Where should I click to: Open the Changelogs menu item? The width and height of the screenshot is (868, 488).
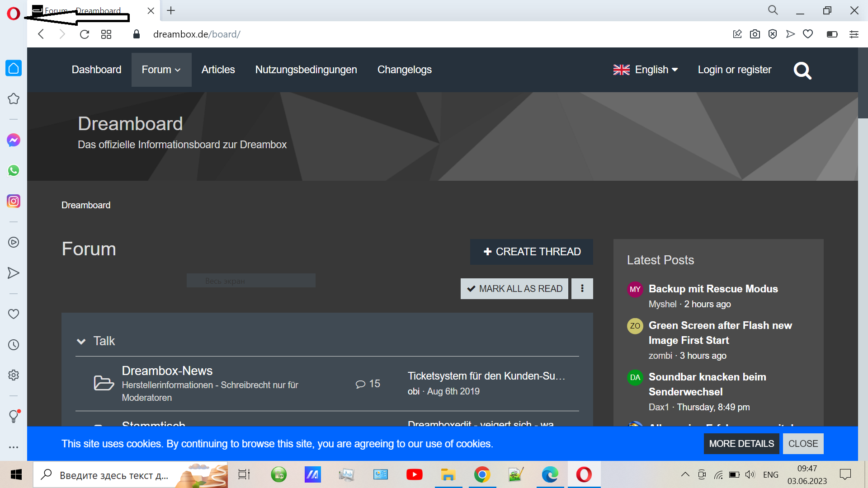coord(404,70)
